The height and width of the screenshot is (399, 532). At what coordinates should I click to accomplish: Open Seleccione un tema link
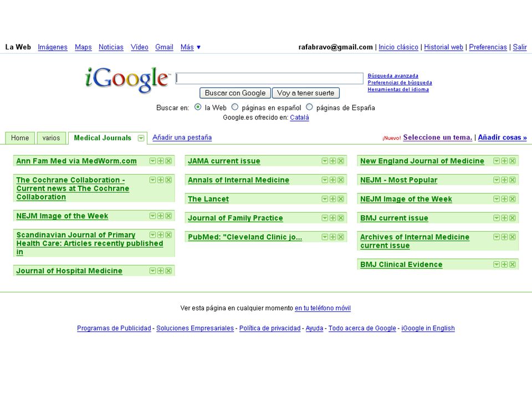(x=437, y=137)
